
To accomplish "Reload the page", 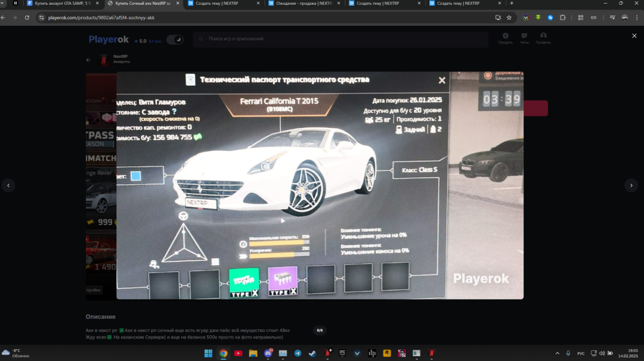I will tap(27, 18).
